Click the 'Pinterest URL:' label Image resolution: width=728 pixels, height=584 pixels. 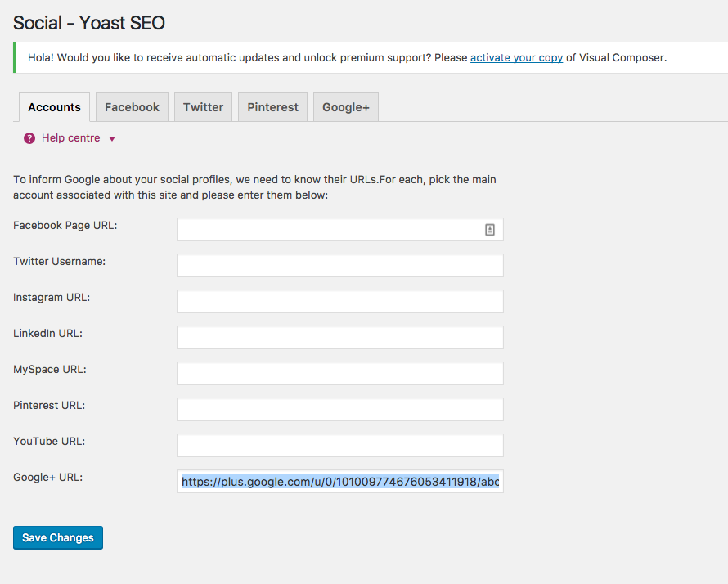pos(49,405)
